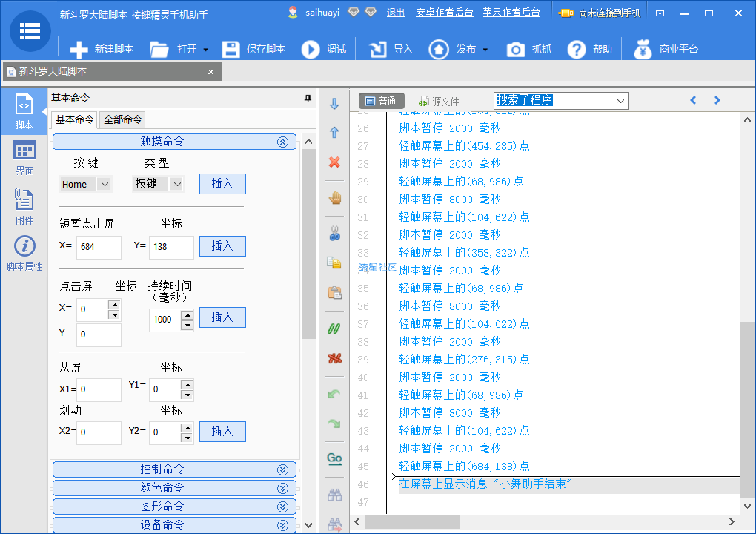Switch to 普通 view tab
This screenshot has height=534, width=756.
(x=381, y=101)
